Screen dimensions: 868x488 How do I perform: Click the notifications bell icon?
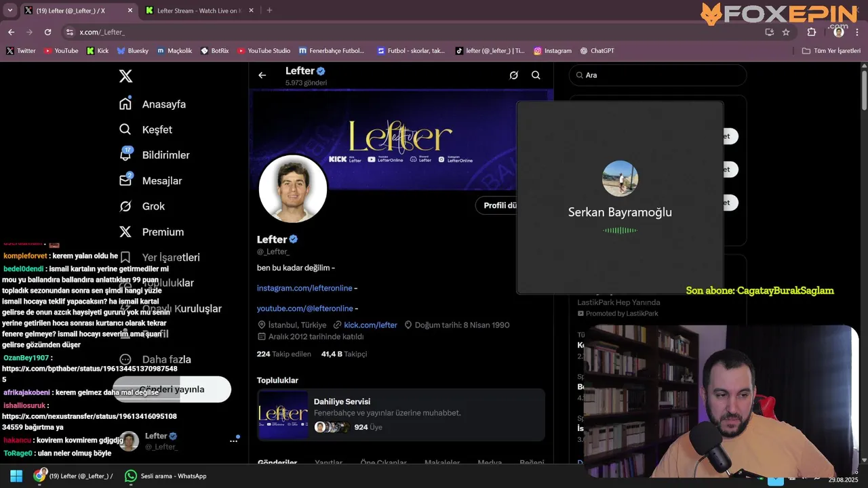[125, 155]
